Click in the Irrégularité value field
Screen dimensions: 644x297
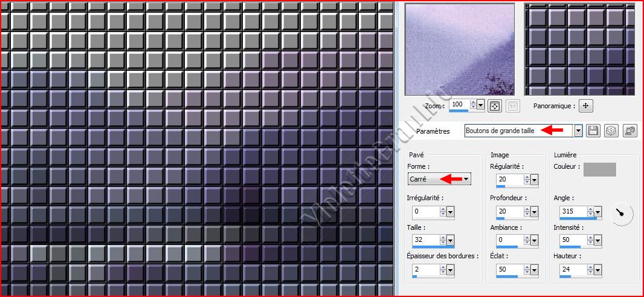tap(425, 212)
